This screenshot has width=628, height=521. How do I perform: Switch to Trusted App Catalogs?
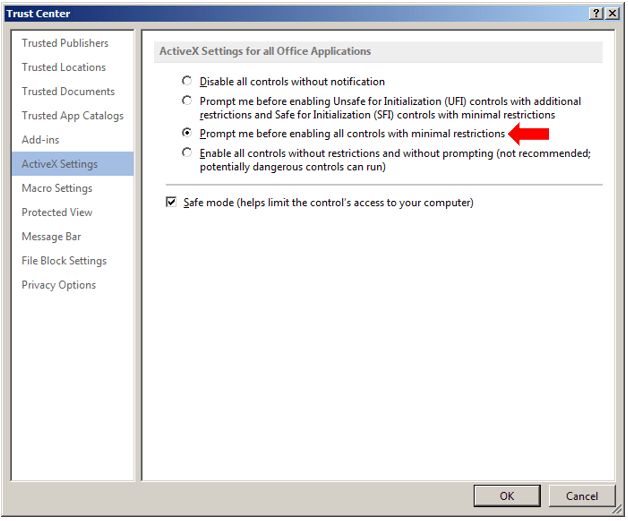(73, 115)
